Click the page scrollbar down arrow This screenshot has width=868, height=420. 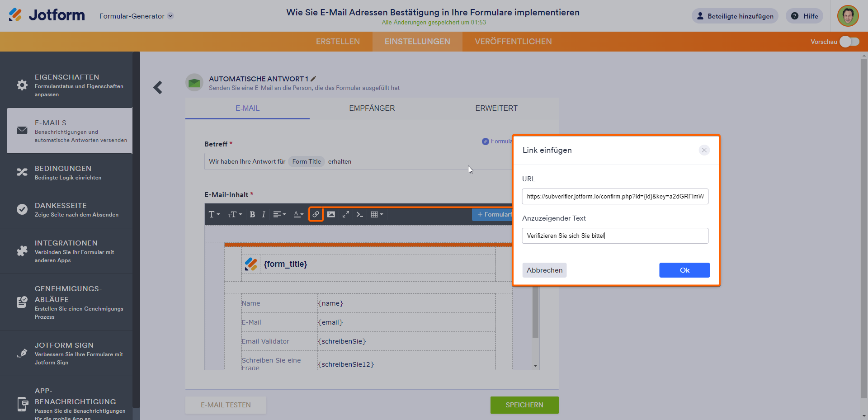[864, 416]
